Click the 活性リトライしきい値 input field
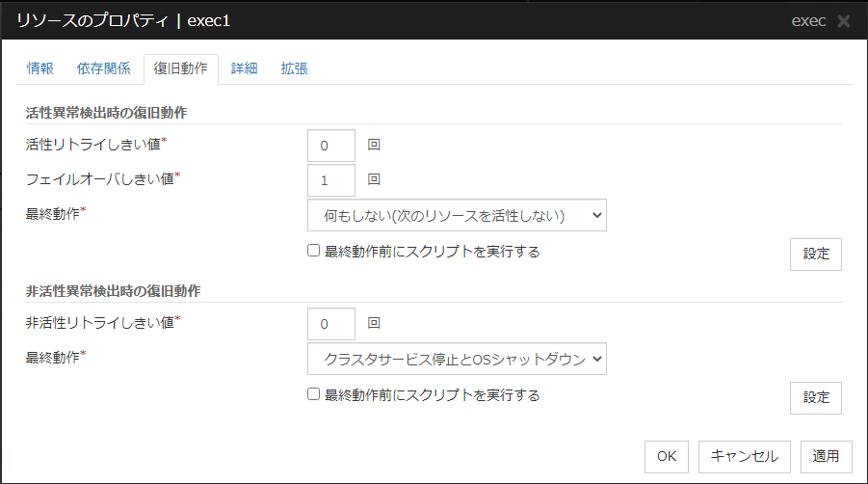 point(330,146)
